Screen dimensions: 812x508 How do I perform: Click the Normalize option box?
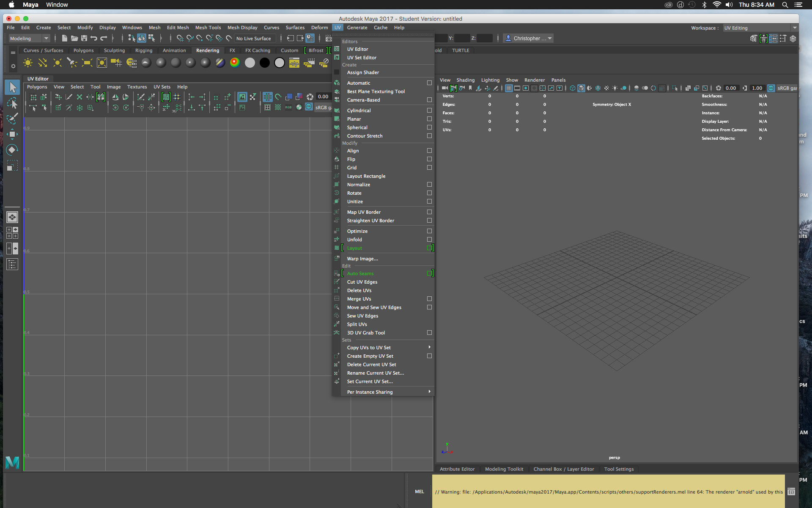429,185
